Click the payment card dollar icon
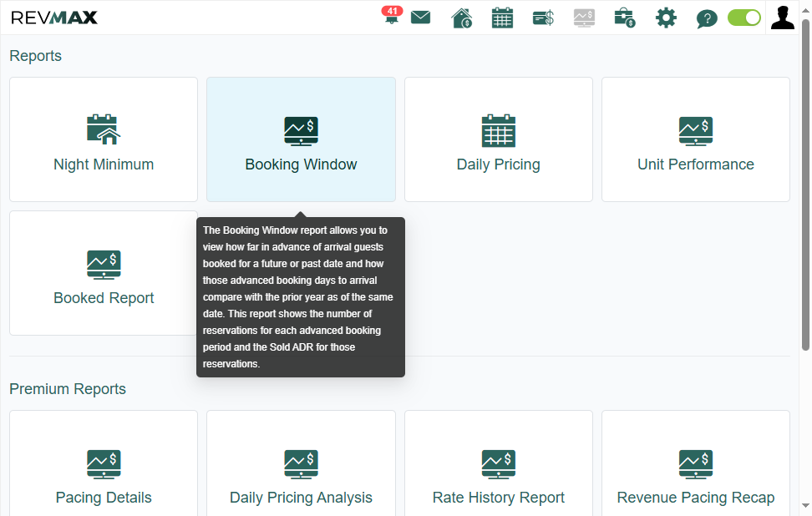Screen dimensions: 812x516 [x=543, y=18]
